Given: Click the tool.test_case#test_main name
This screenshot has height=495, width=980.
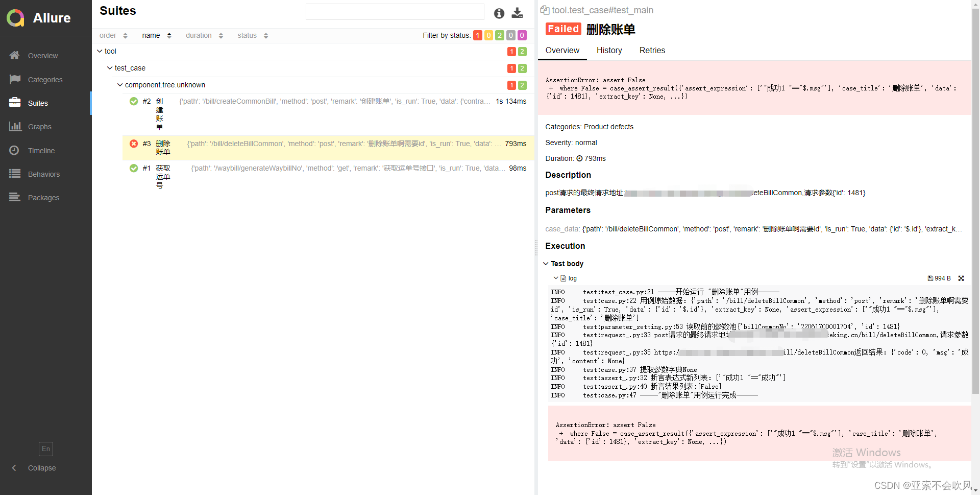Looking at the screenshot, I should click(x=603, y=10).
